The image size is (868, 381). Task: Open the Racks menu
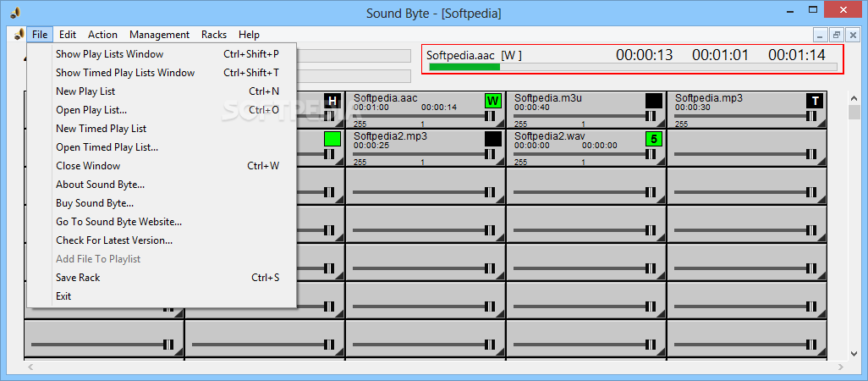[x=214, y=35]
